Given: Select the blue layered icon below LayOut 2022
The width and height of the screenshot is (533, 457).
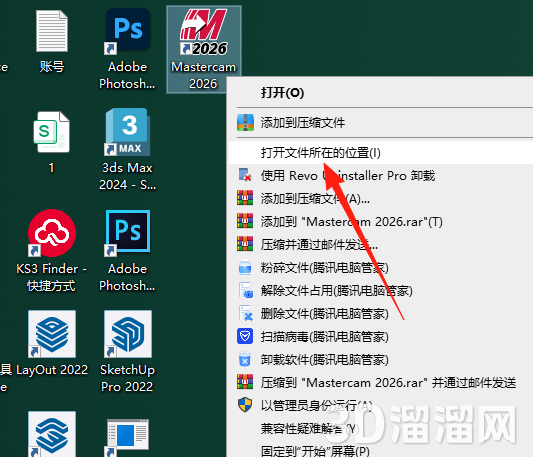Looking at the screenshot, I should [52, 434].
